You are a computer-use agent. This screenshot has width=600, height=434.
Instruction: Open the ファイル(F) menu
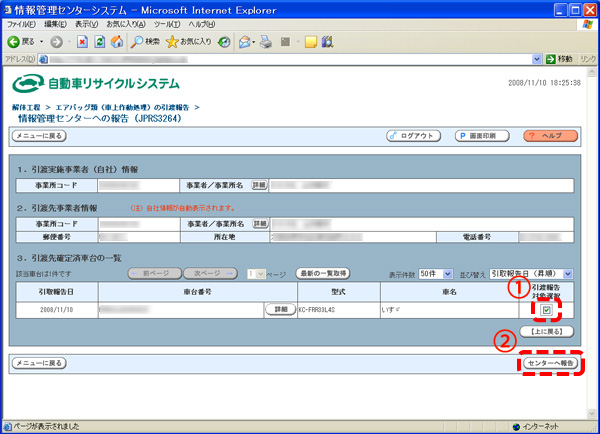click(x=21, y=24)
